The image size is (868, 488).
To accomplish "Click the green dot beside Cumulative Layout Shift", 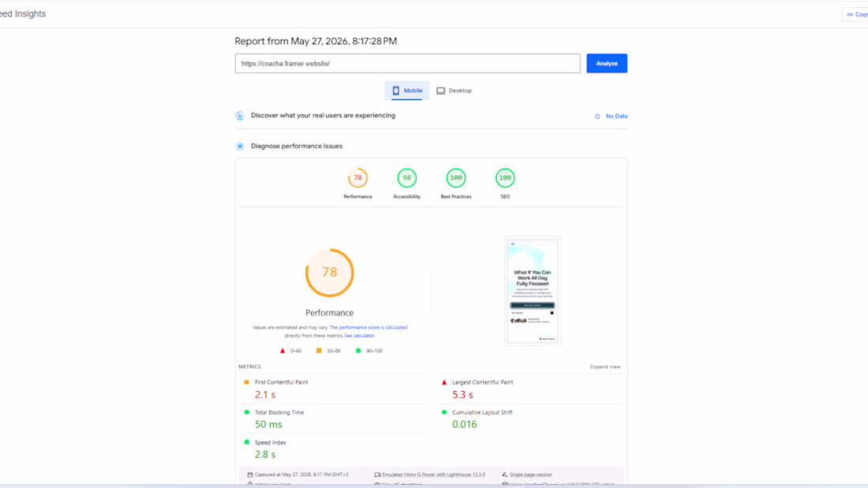I will click(444, 412).
